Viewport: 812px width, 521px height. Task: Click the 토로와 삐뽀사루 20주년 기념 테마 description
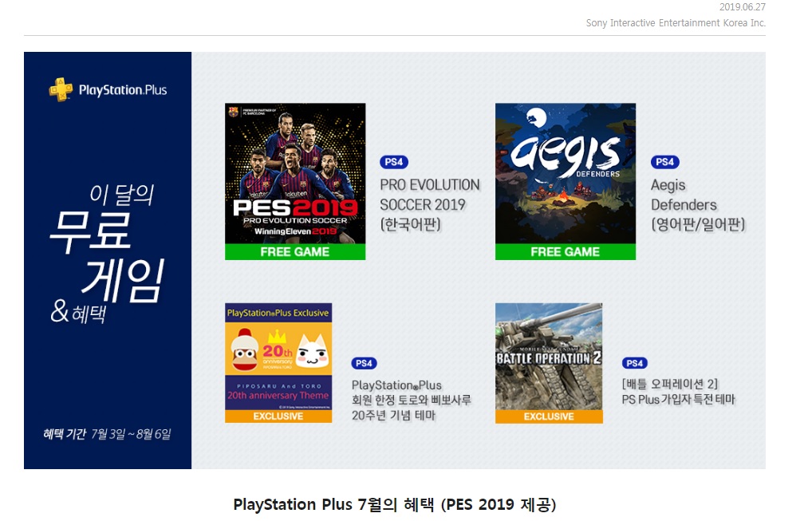tap(412, 401)
